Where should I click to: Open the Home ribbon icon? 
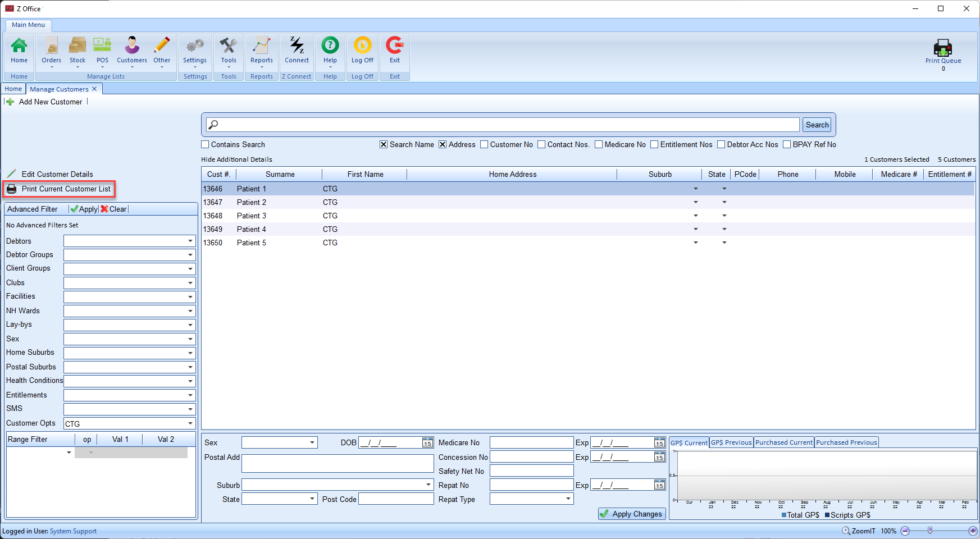(x=19, y=46)
